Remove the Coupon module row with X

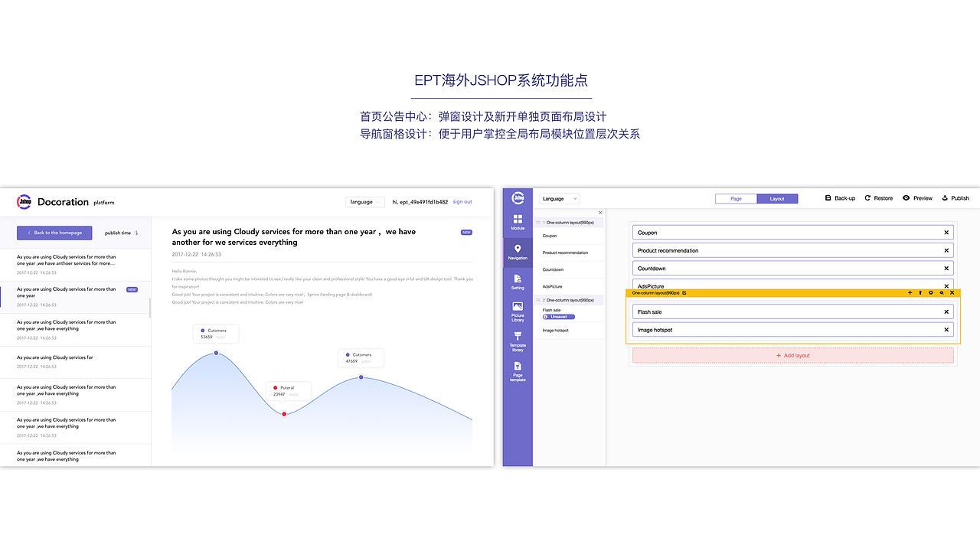946,233
